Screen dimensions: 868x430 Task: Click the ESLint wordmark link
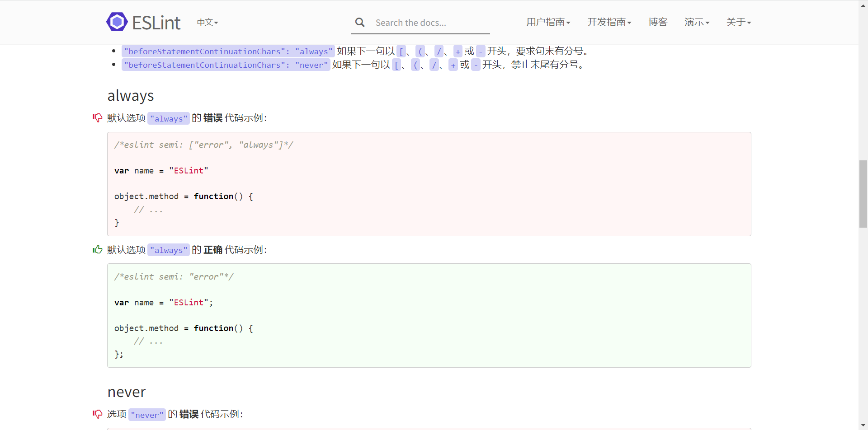click(156, 23)
